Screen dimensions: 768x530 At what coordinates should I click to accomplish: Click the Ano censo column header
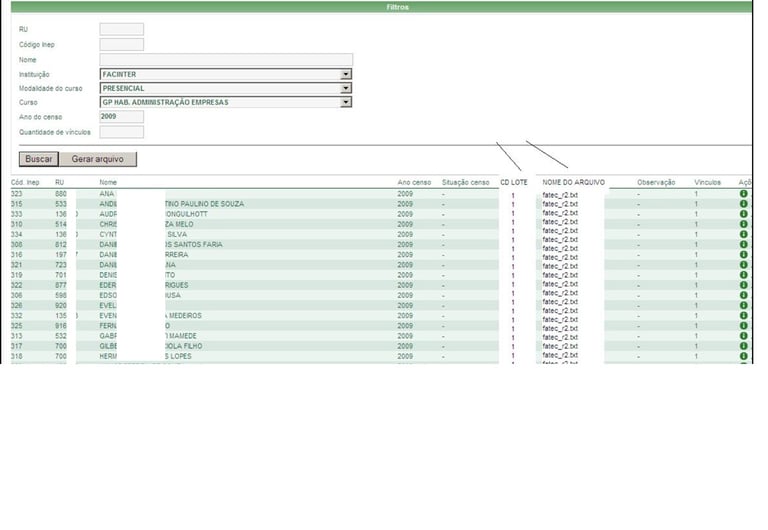click(414, 182)
